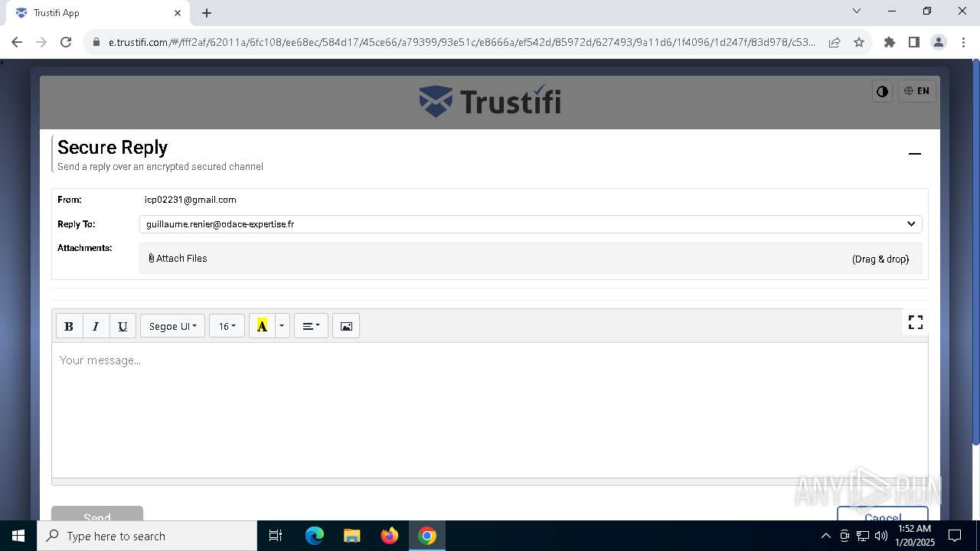Switch to Chrome on taskbar
Screen dimensions: 980x551
coord(427,536)
